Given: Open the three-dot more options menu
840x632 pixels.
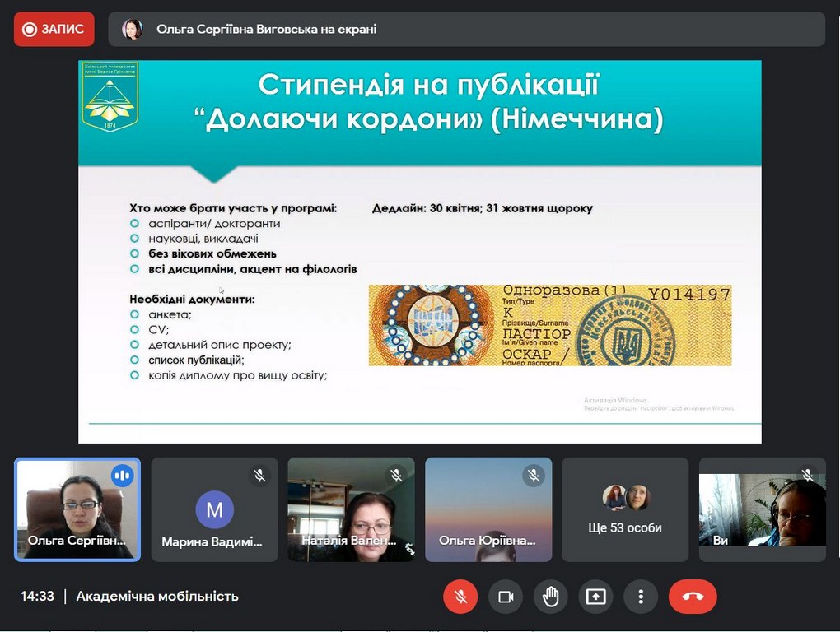Looking at the screenshot, I should click(641, 597).
